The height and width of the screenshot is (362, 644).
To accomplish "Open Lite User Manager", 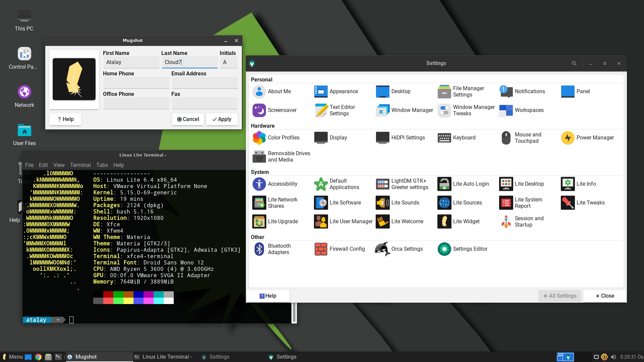I will (343, 222).
